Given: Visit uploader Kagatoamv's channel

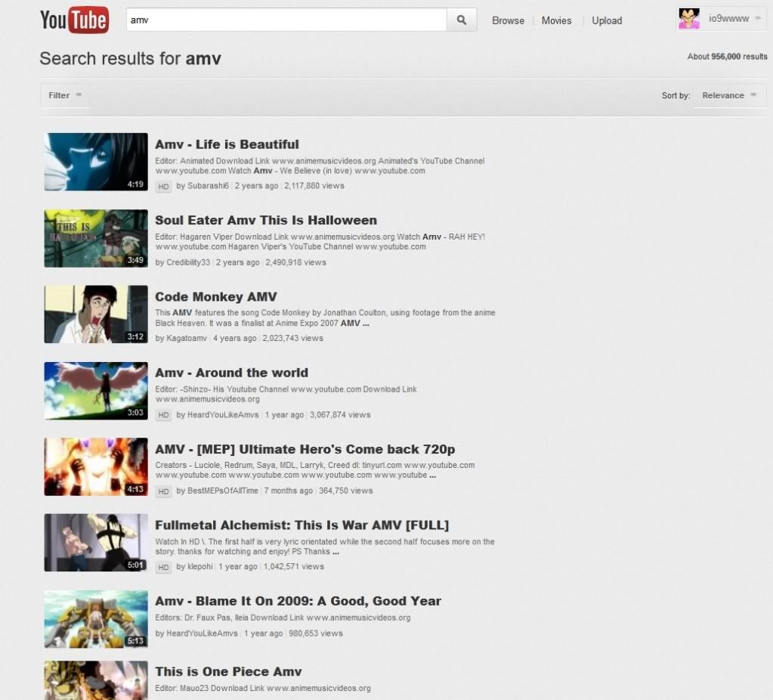Looking at the screenshot, I should pyautogui.click(x=187, y=339).
